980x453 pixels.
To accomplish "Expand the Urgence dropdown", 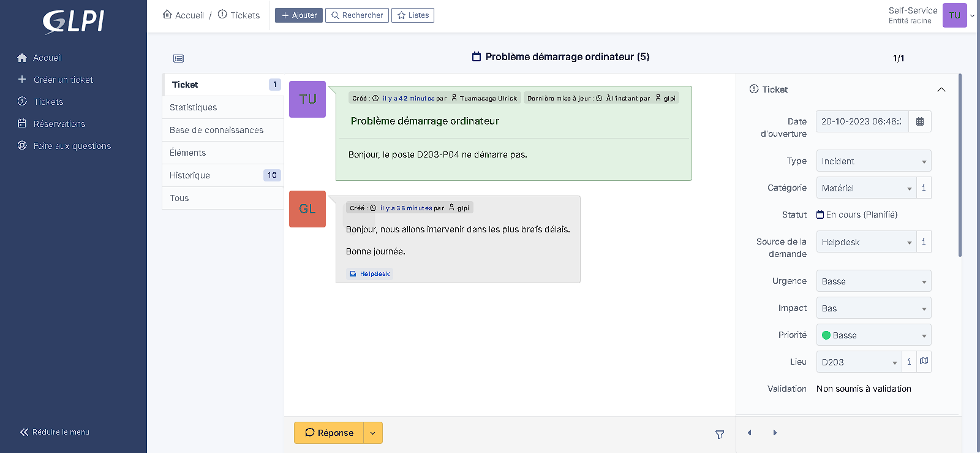I will coord(873,281).
